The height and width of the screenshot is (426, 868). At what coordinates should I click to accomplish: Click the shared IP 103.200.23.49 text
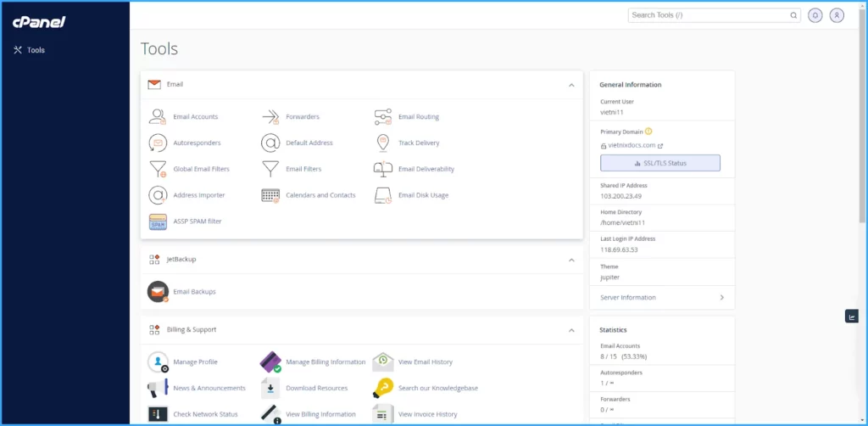coord(621,196)
